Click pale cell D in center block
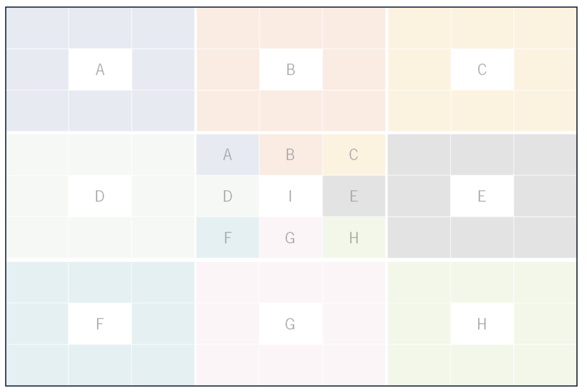Screen dimensions: 587x392 [x=228, y=196]
